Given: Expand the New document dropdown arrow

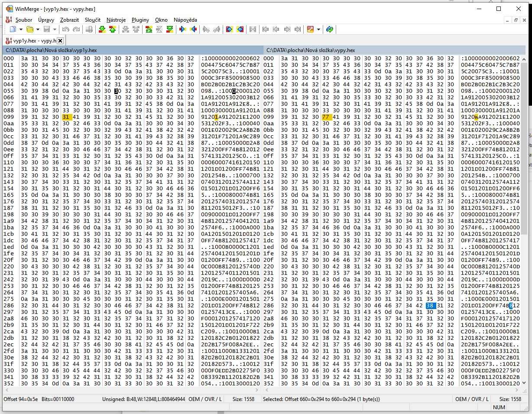Looking at the screenshot, I should [20, 29].
